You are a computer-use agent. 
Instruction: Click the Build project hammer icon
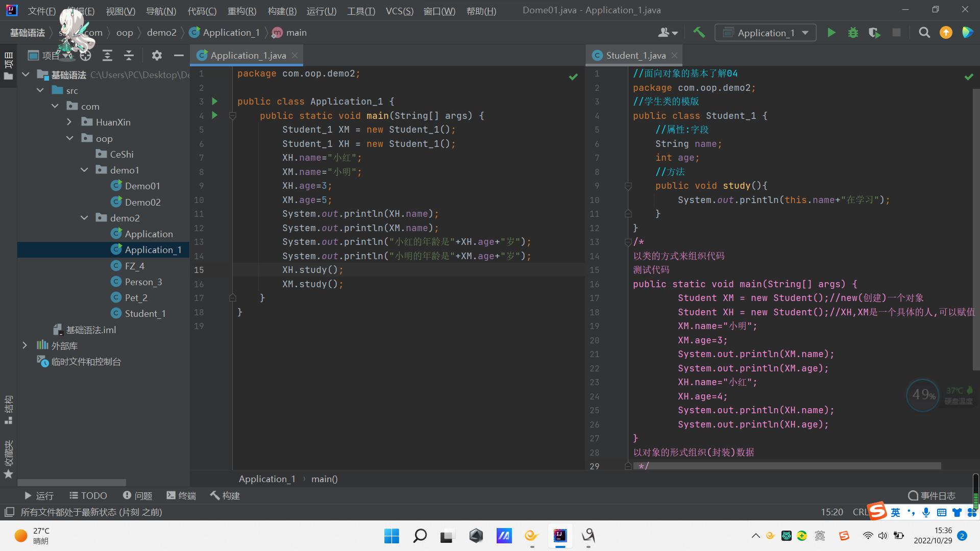[699, 33]
